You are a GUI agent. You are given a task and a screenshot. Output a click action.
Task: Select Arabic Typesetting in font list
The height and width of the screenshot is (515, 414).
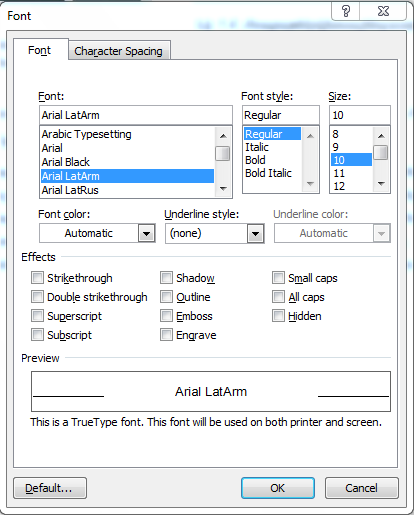pyautogui.click(x=127, y=134)
